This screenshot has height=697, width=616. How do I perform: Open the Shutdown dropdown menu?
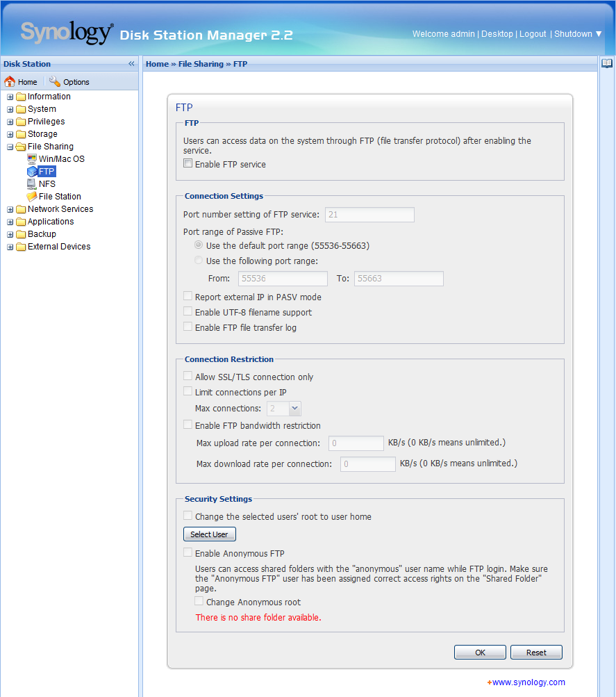tap(578, 34)
